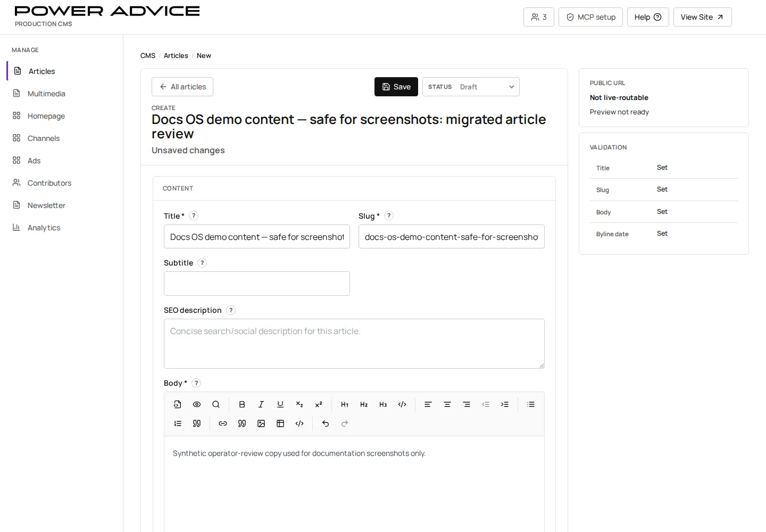Screen dimensions: 766x532
Task: Click into the empty Subtitle field
Action: 257,284
